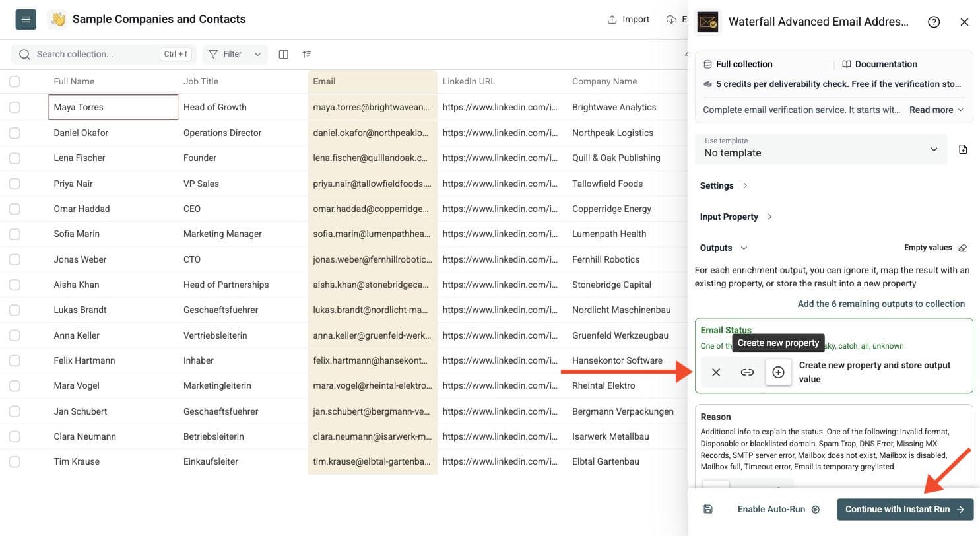Open the sort rows icon
The image size is (980, 536).
[x=307, y=54]
